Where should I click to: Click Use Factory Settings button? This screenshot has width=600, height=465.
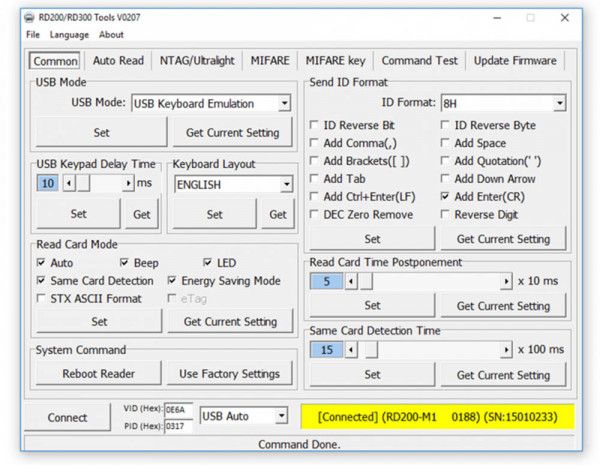tap(230, 374)
